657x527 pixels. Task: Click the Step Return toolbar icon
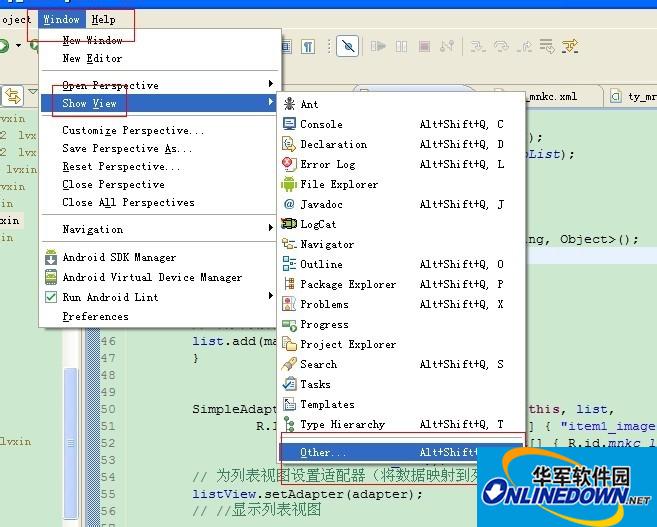(x=524, y=46)
